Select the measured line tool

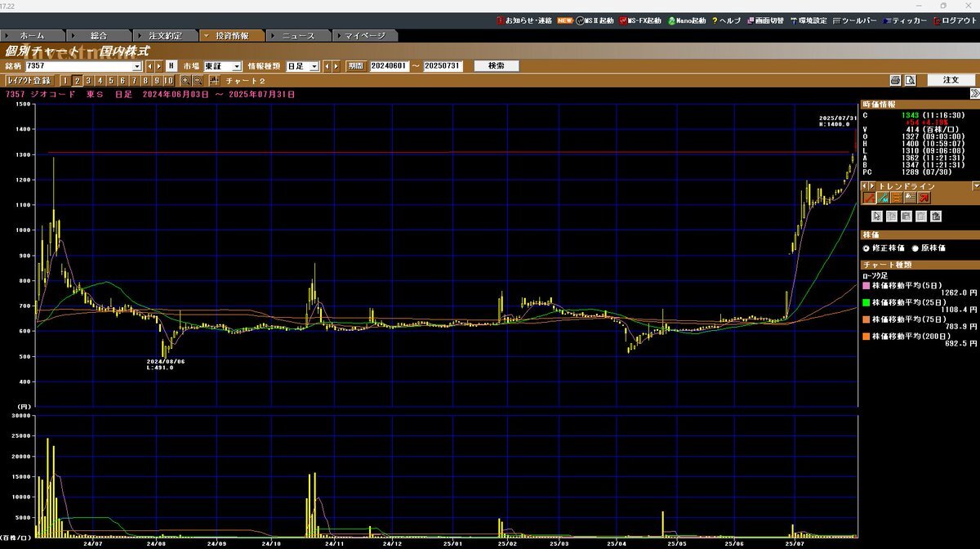884,198
